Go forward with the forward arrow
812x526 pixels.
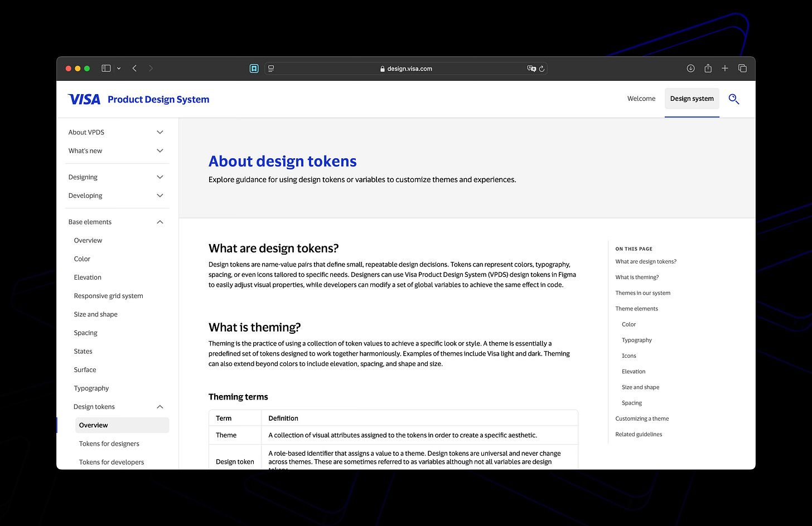tap(151, 69)
